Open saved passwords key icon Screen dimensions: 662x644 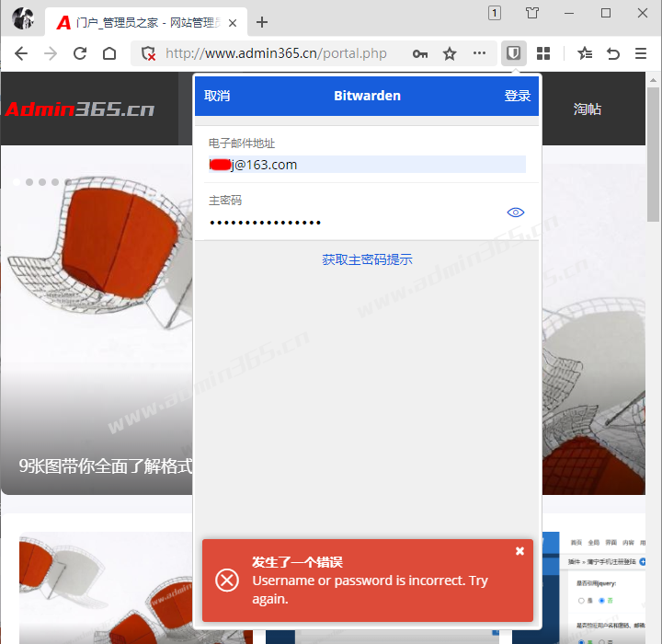coord(420,53)
